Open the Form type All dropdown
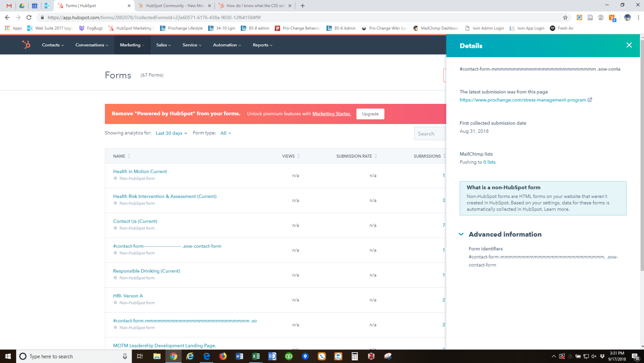The width and height of the screenshot is (644, 363). click(x=225, y=133)
